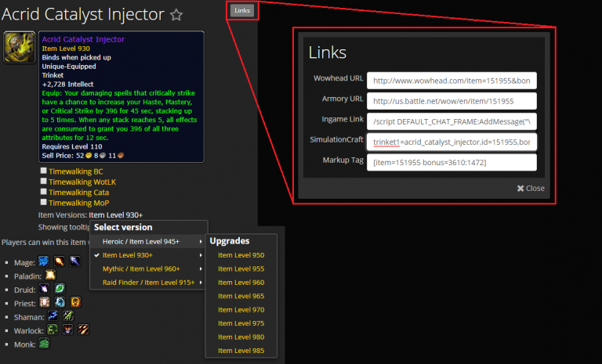
Task: Click the SimulationCraft text field
Action: [x=452, y=141]
